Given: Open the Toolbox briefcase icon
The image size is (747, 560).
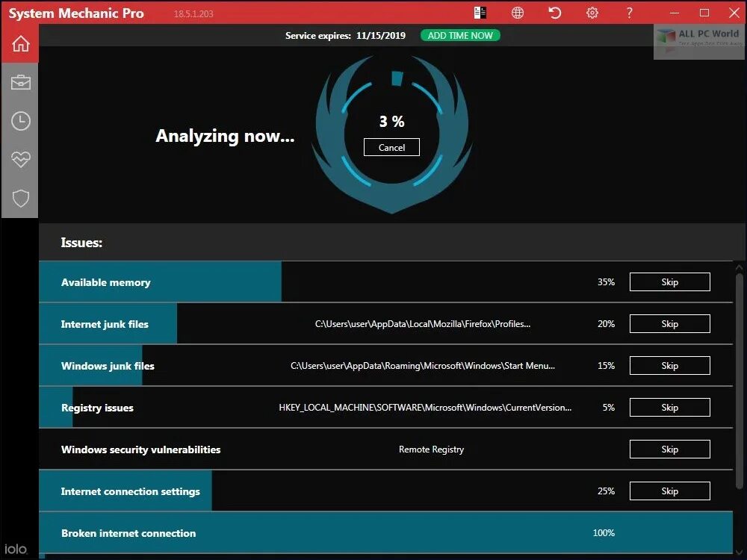Looking at the screenshot, I should 20,82.
